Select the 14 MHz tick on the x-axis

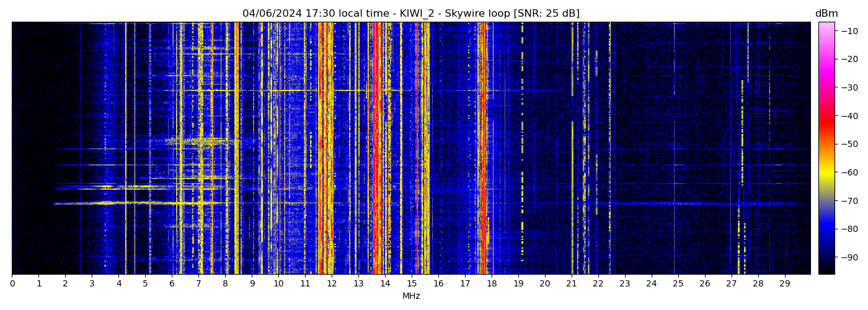coord(385,284)
